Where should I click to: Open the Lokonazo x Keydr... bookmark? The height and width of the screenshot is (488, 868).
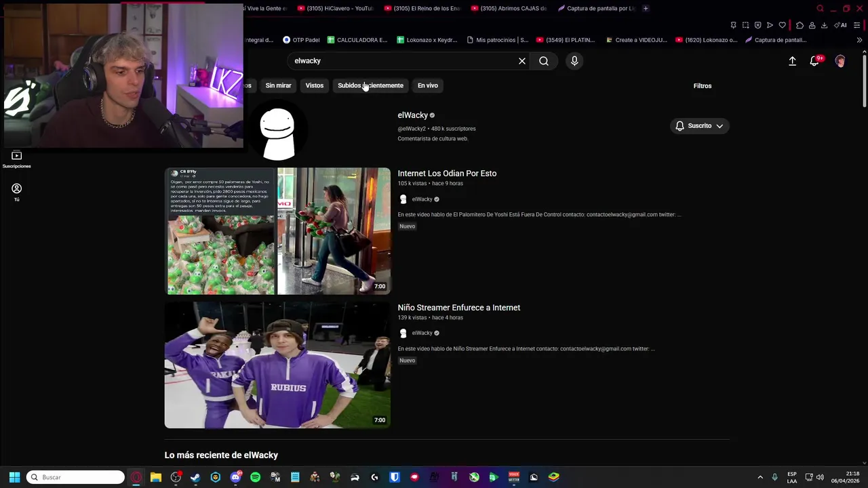coord(427,40)
